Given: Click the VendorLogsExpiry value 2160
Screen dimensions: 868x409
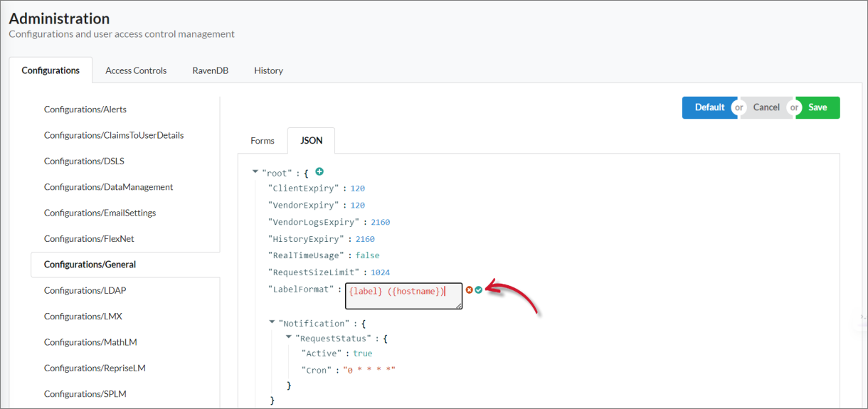Looking at the screenshot, I should tap(380, 222).
